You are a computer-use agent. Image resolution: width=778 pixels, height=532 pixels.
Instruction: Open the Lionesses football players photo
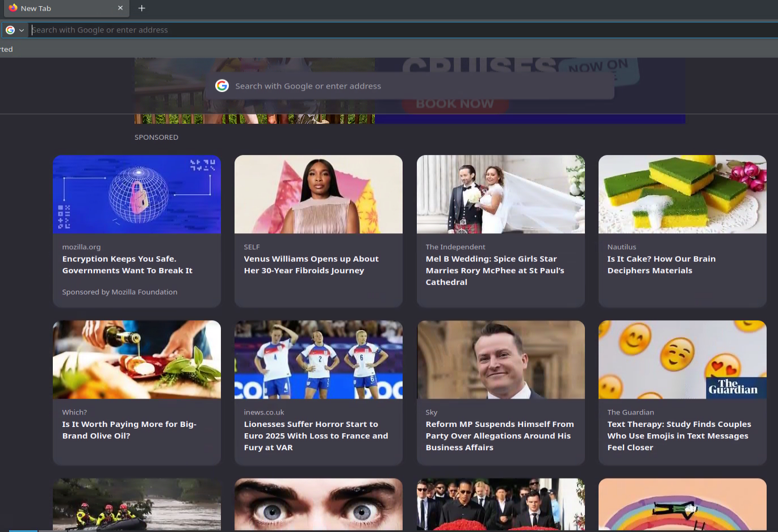click(319, 359)
